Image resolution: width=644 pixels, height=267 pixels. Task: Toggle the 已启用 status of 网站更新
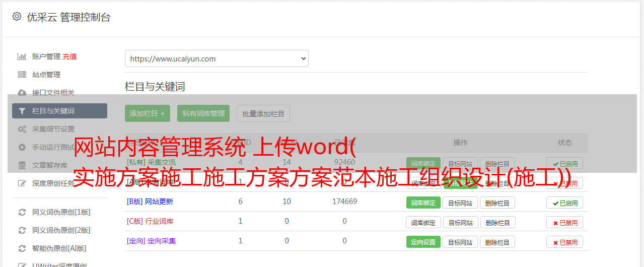point(565,203)
